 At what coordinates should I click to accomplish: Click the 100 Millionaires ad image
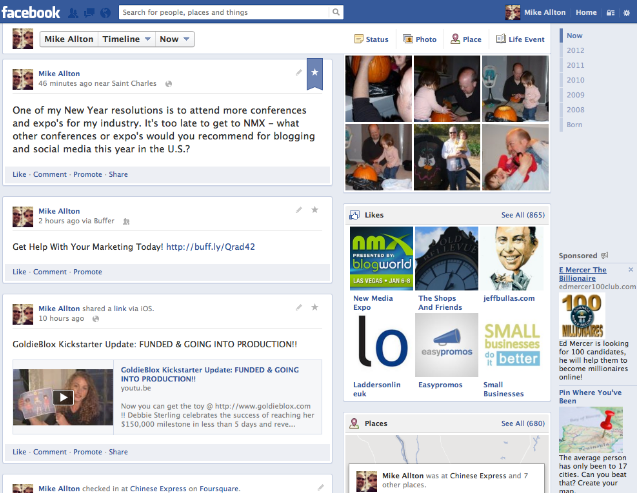(x=582, y=315)
